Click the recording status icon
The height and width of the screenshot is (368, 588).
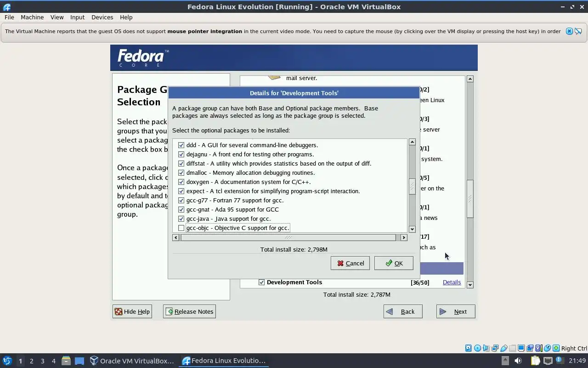tap(530, 348)
